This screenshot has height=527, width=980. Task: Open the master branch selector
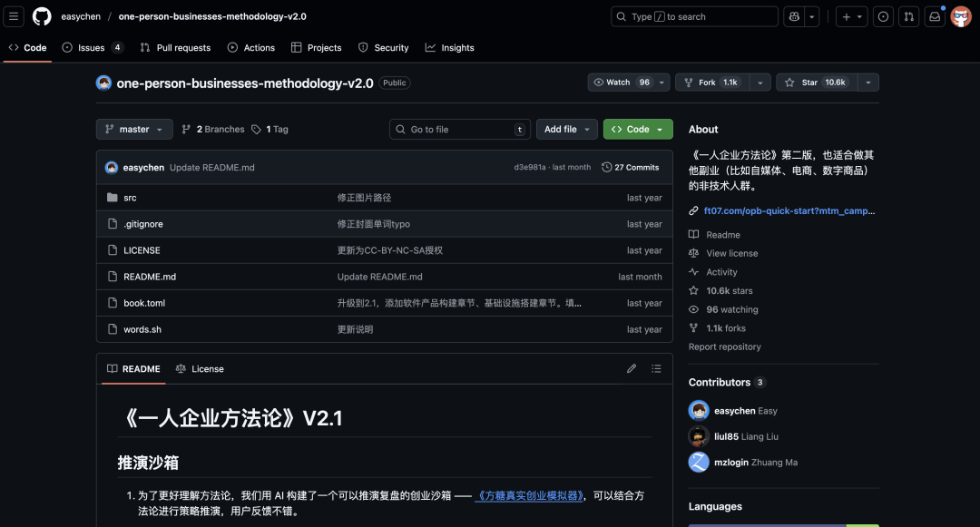point(134,129)
